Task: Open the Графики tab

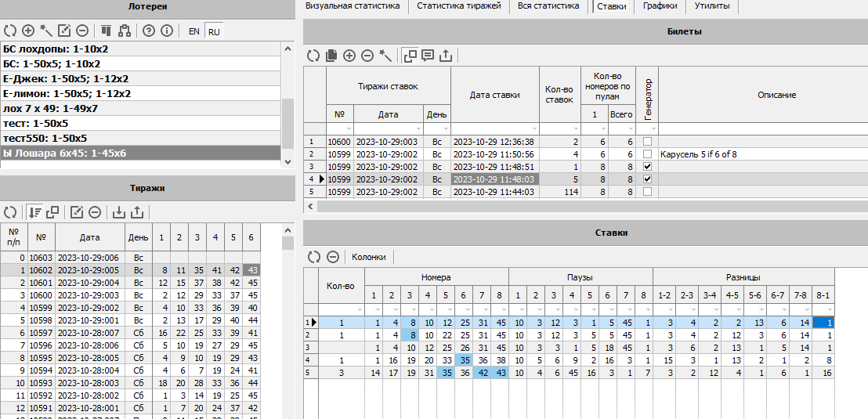Action: tap(660, 6)
